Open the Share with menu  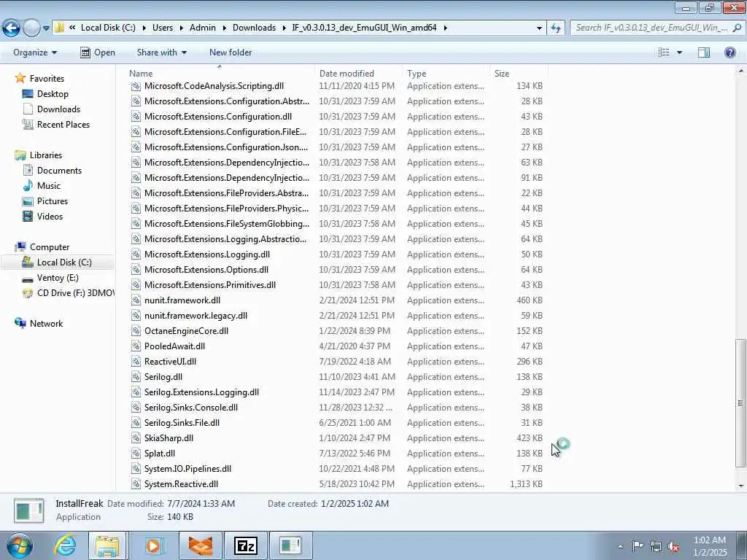pyautogui.click(x=161, y=52)
